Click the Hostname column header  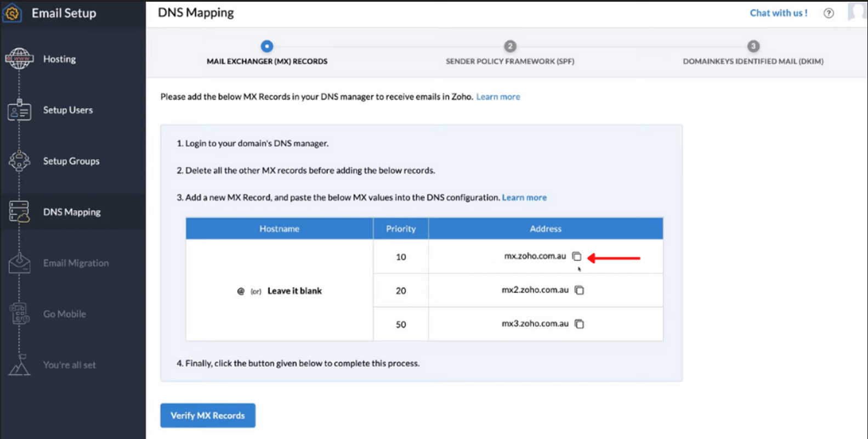280,229
